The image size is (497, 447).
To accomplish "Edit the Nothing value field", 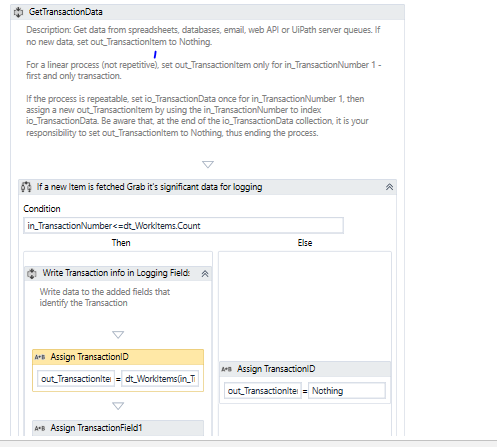I will 347,391.
